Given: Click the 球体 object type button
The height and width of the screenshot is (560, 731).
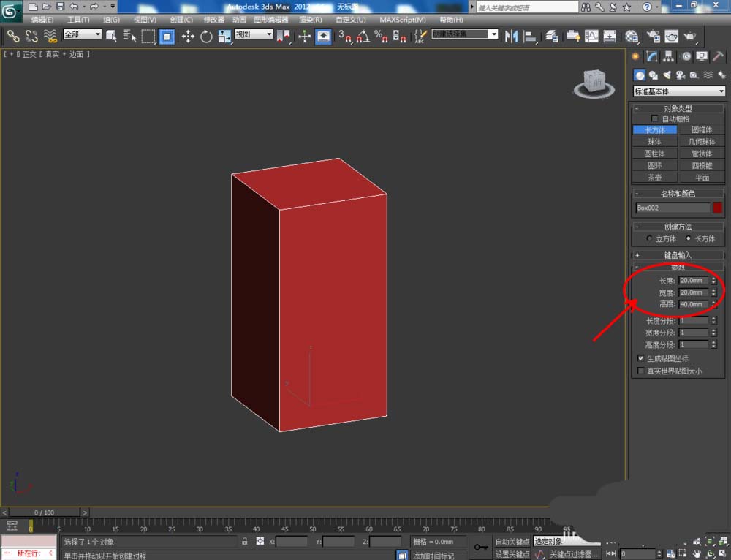Looking at the screenshot, I should coord(655,142).
